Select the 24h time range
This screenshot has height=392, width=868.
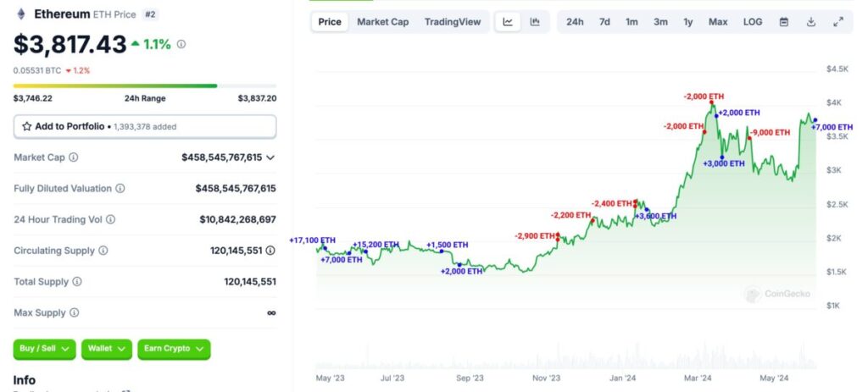[x=575, y=22]
